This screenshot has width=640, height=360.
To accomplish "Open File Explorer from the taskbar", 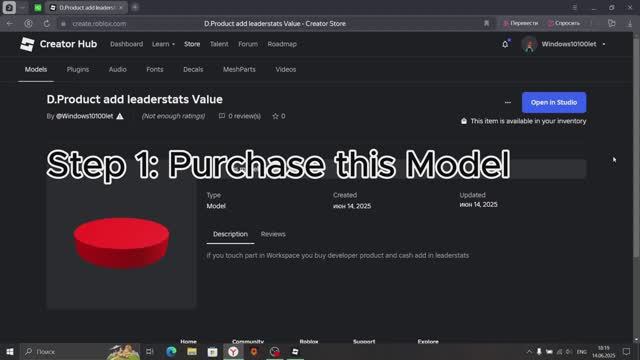I will pyautogui.click(x=192, y=351).
